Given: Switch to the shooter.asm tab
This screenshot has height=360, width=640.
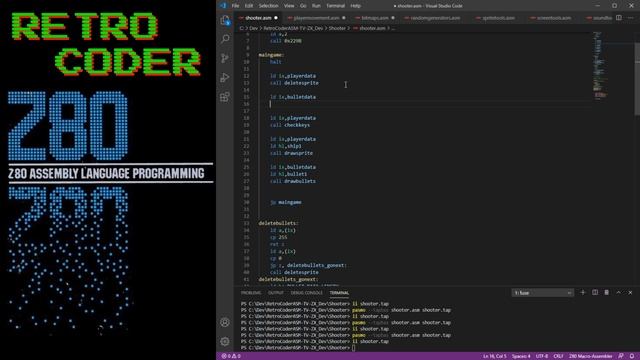Looking at the screenshot, I should coord(258,18).
